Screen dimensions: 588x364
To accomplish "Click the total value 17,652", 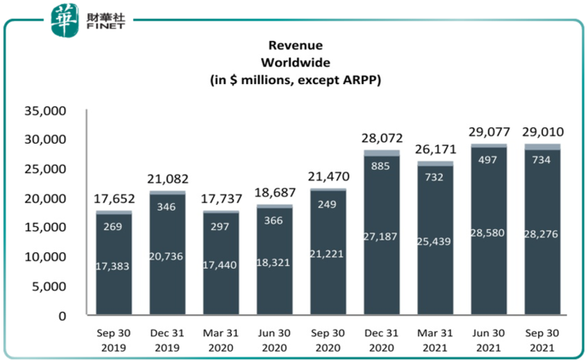I will click(x=114, y=198).
